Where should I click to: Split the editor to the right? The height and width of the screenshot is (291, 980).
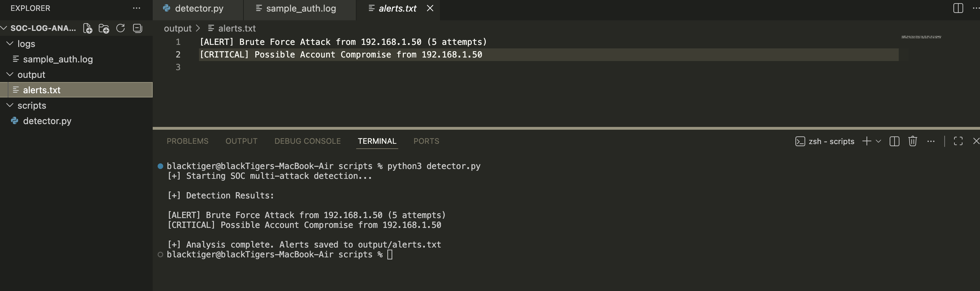[958, 8]
